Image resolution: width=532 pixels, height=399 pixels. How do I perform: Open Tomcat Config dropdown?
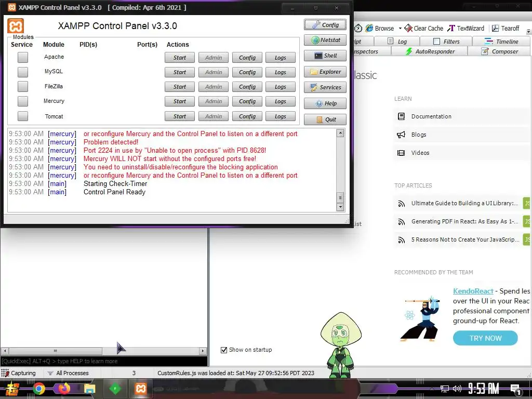click(247, 116)
